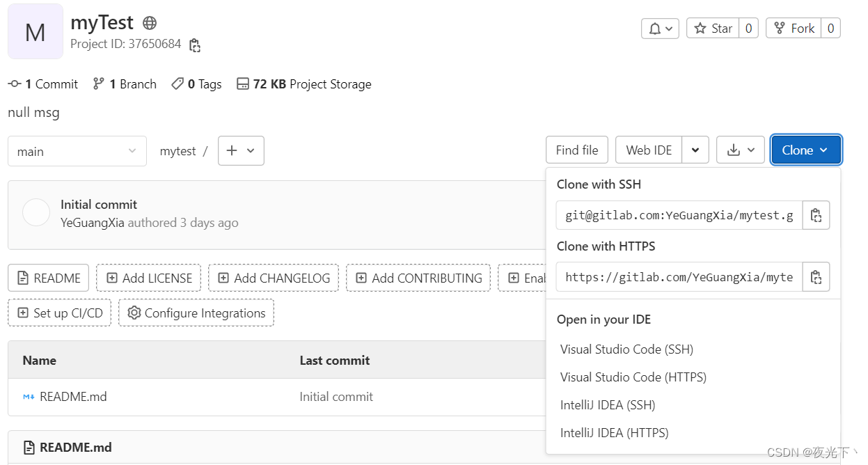
Task: Click the star count of 0
Action: (x=748, y=29)
